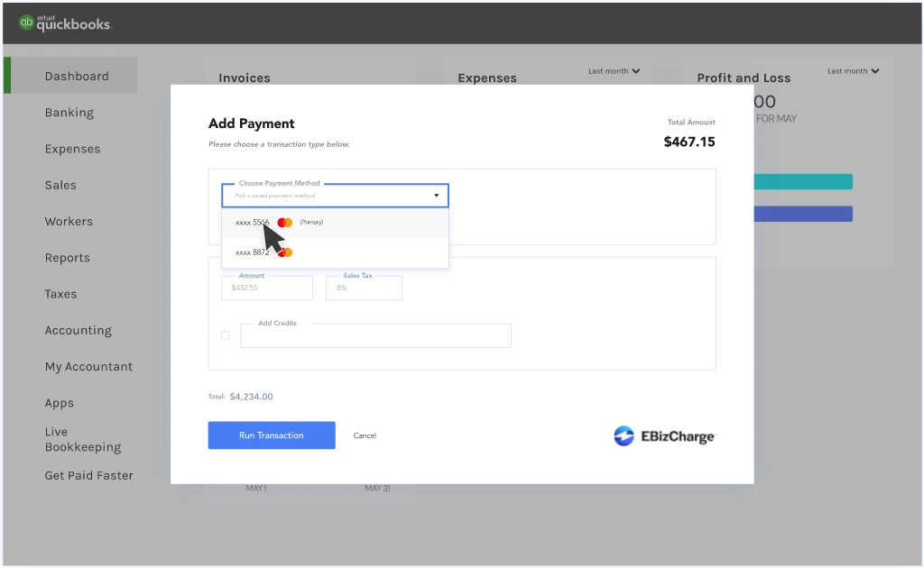Open Reports in sidebar

[67, 258]
